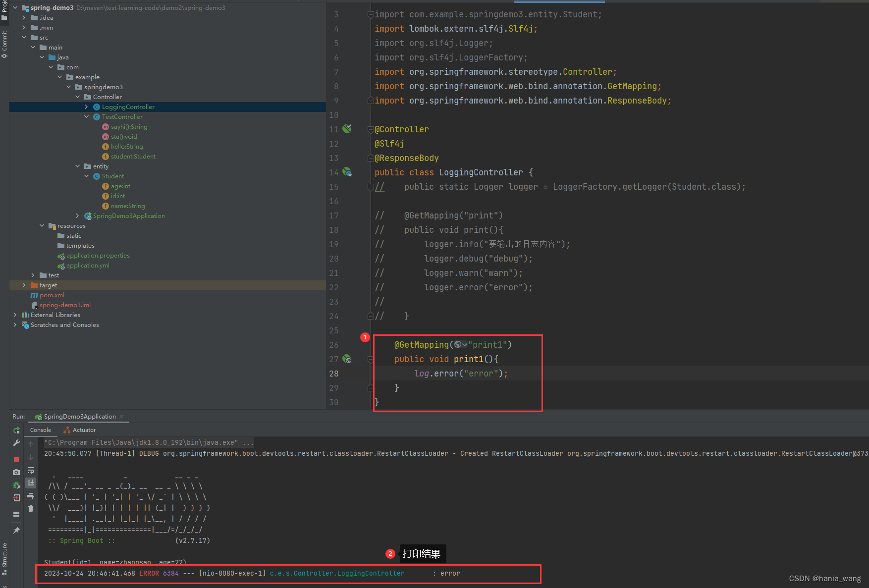Viewport: 869px width, 588px height.
Task: Click the Exit icon with the red arrow
Action: [16, 498]
